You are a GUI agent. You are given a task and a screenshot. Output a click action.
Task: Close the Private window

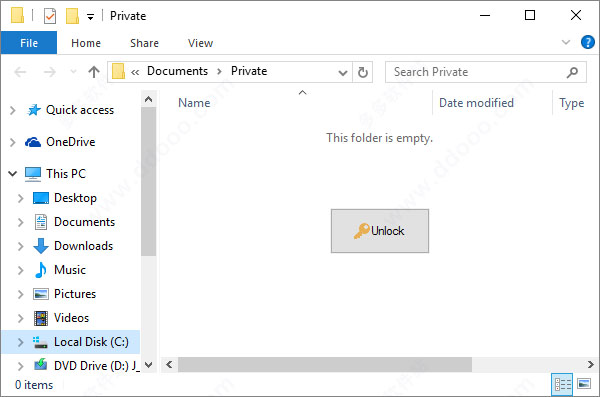pyautogui.click(x=576, y=16)
